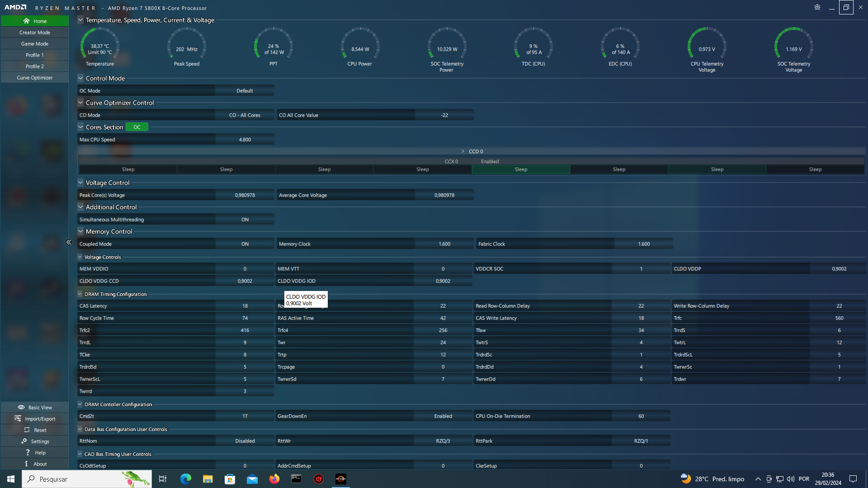Collapse the Control Mode section

pyautogui.click(x=80, y=78)
